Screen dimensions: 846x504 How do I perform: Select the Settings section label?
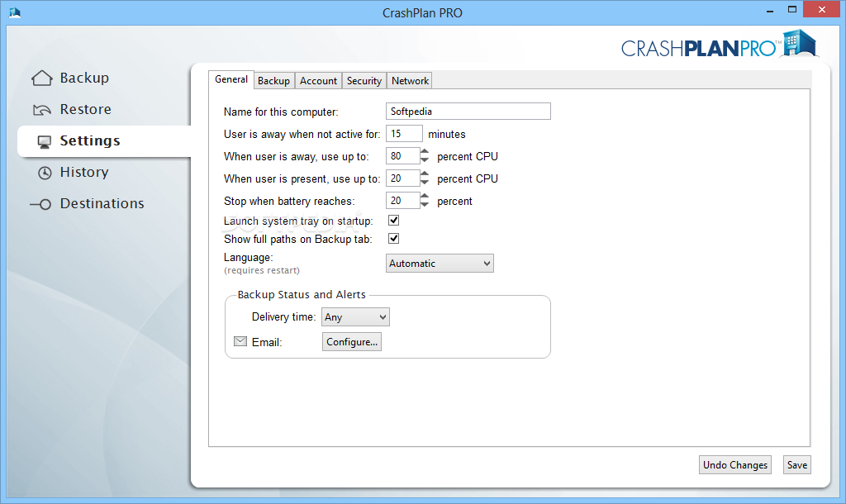coord(90,140)
